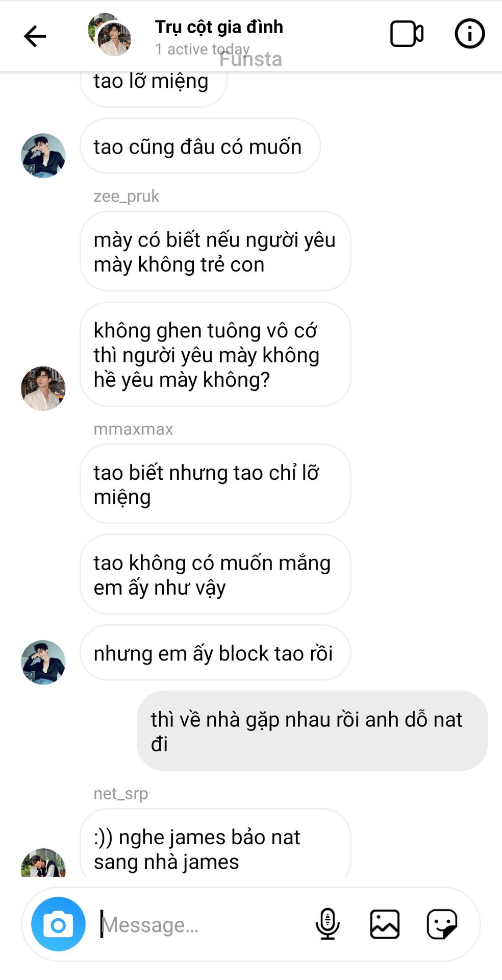Start a video call
The width and height of the screenshot is (502, 980).
407,34
